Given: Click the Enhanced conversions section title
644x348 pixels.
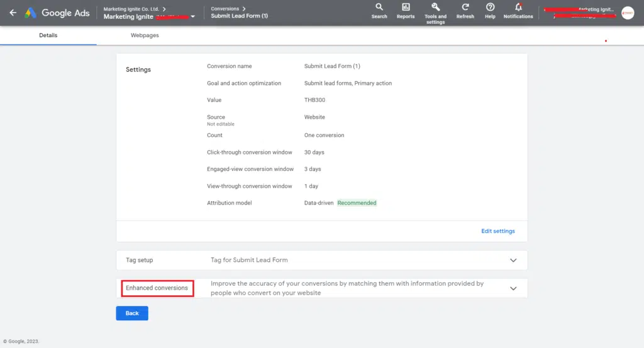Looking at the screenshot, I should [x=157, y=288].
